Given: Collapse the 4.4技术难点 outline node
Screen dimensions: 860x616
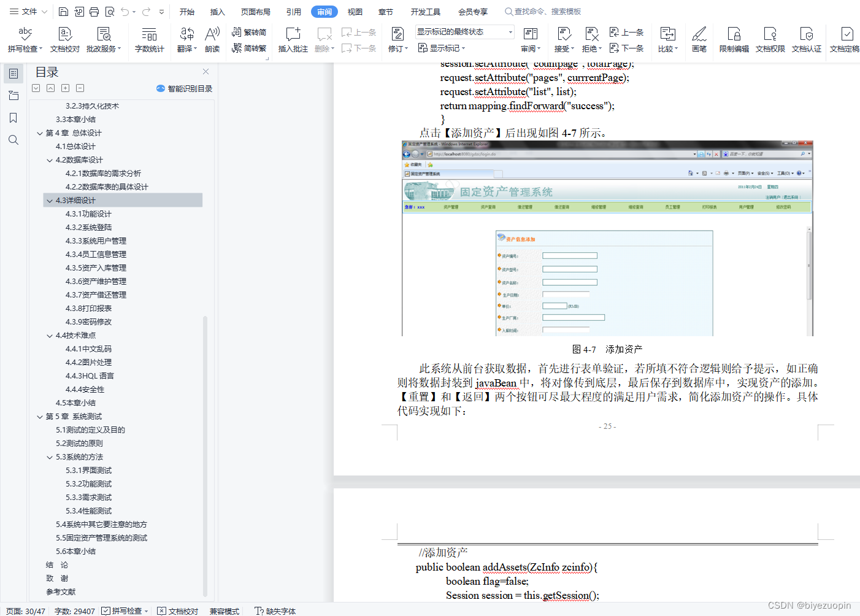Looking at the screenshot, I should tap(50, 336).
